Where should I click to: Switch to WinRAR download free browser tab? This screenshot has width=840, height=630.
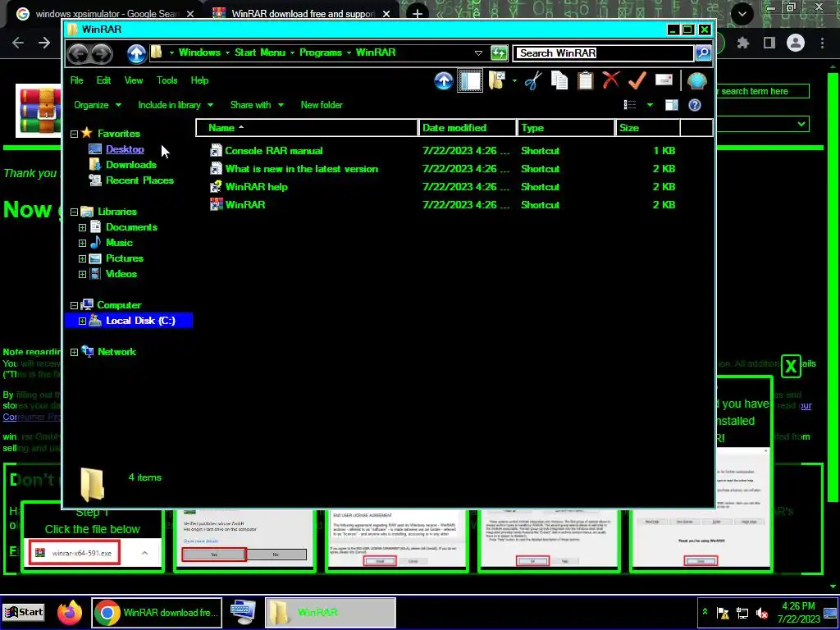pyautogui.click(x=303, y=13)
